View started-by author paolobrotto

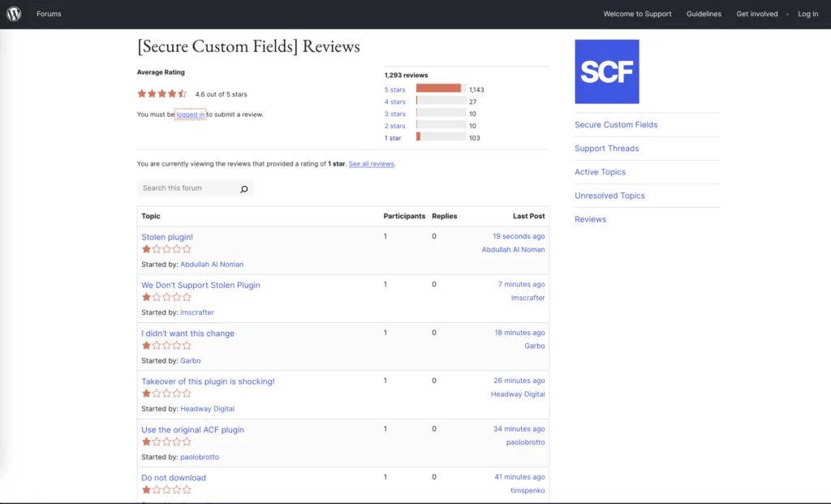pos(200,457)
